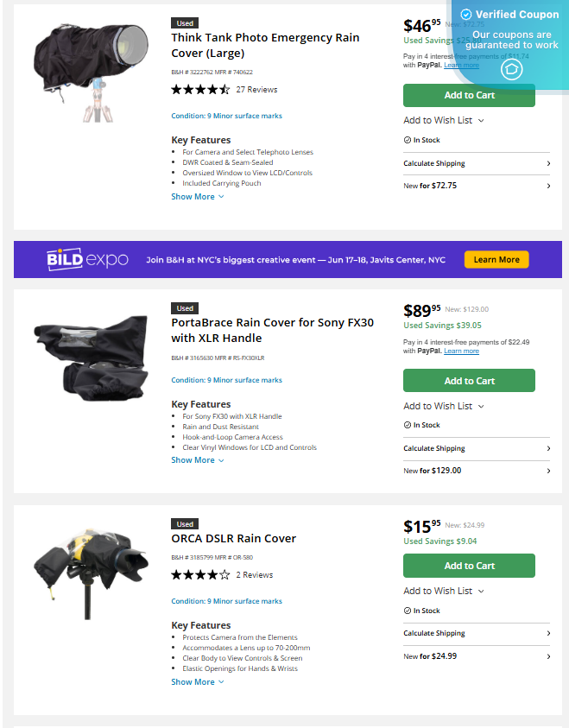Viewport: 569px width, 728px height.
Task: Click the Verified Coupon checkmark badge icon
Action: point(465,15)
